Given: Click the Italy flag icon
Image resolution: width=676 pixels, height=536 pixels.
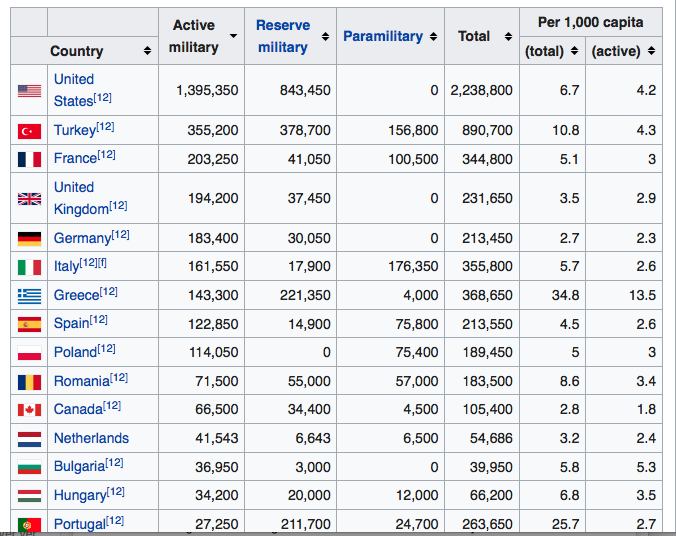Looking at the screenshot, I should click(x=29, y=267).
